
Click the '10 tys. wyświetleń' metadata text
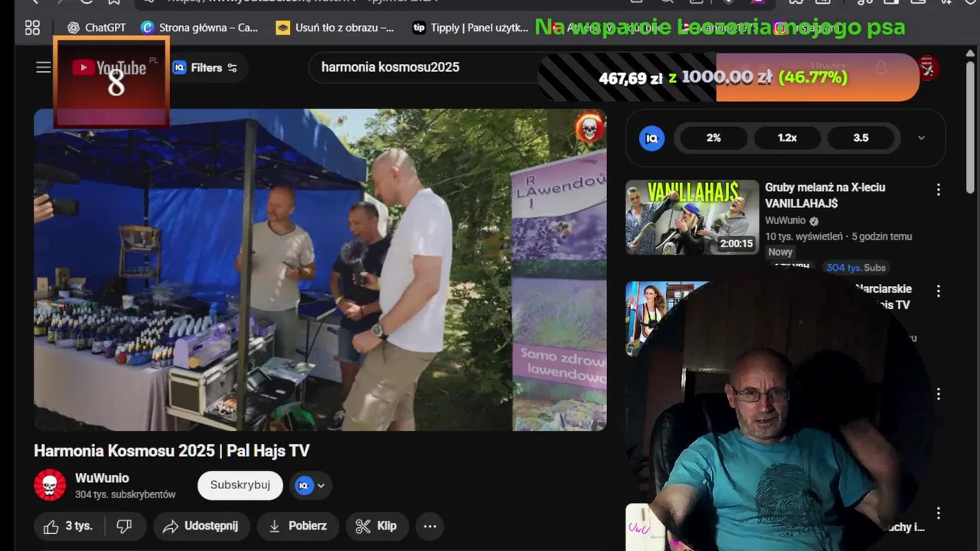coord(804,236)
